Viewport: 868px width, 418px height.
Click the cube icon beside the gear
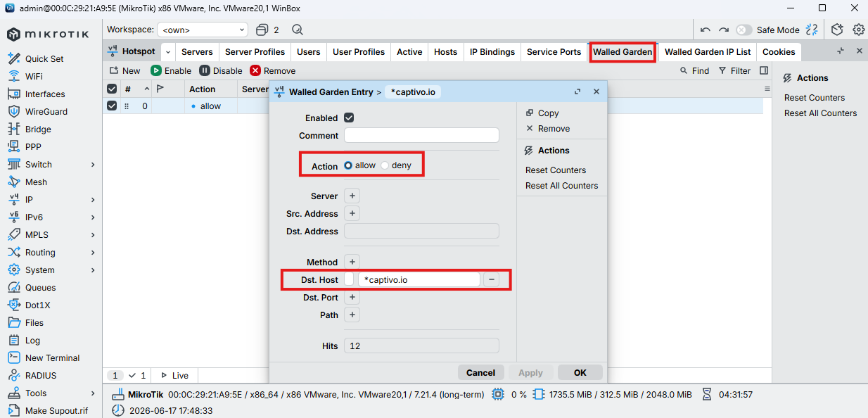tap(837, 30)
